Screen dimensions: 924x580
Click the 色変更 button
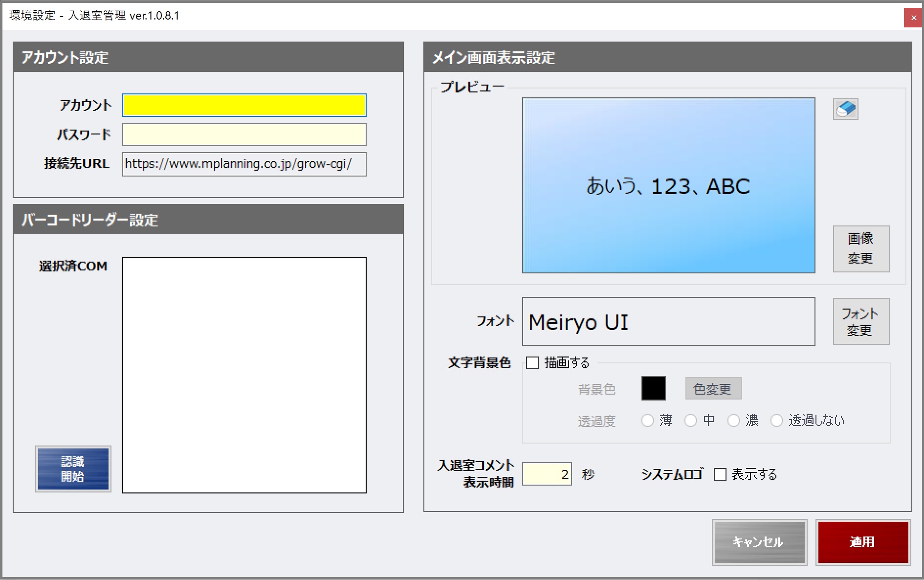coord(713,389)
